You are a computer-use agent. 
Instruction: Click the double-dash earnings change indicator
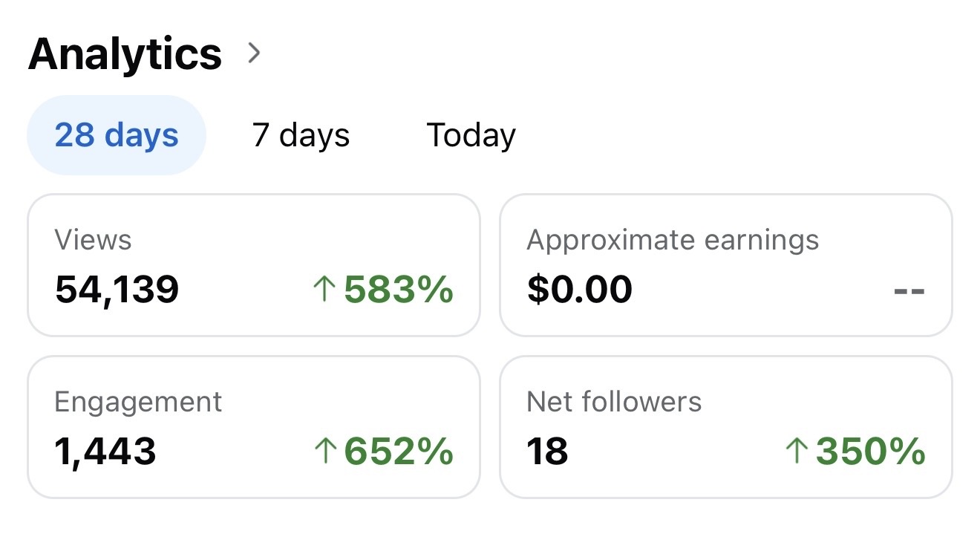coord(909,290)
